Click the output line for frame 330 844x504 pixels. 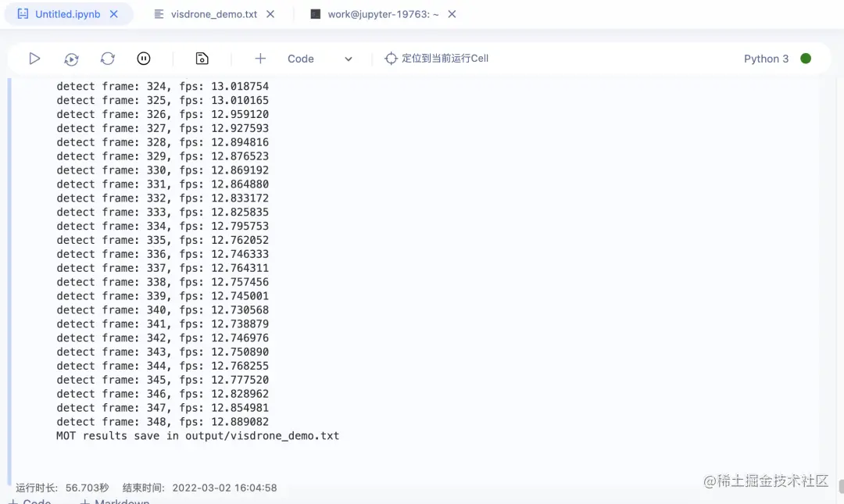pyautogui.click(x=162, y=170)
